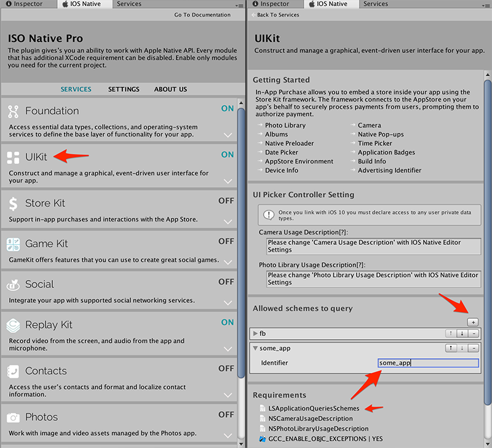The image size is (492, 448).
Task: Toggle UIKit service ON switch
Action: tap(227, 154)
